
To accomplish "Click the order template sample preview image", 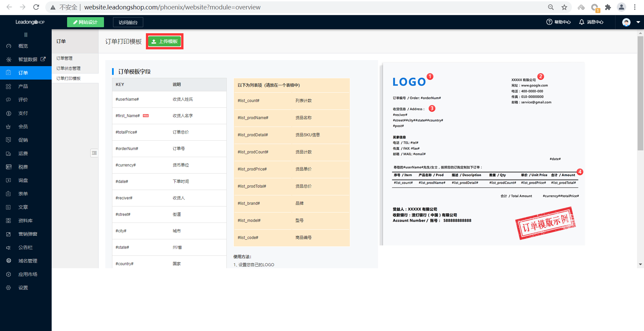I will click(x=483, y=153).
